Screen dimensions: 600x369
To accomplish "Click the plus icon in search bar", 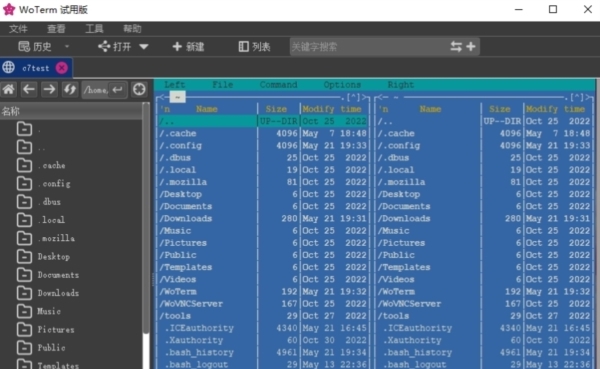I will (471, 47).
